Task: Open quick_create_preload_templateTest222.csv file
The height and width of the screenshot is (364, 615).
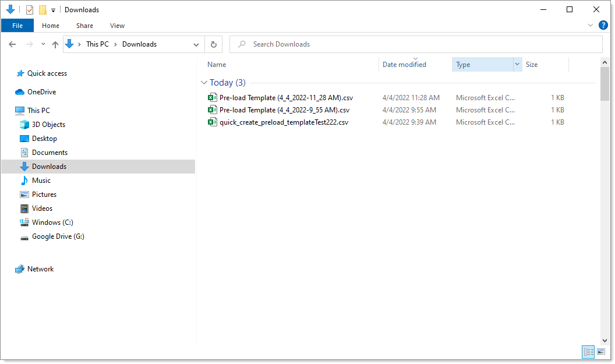Action: click(284, 122)
